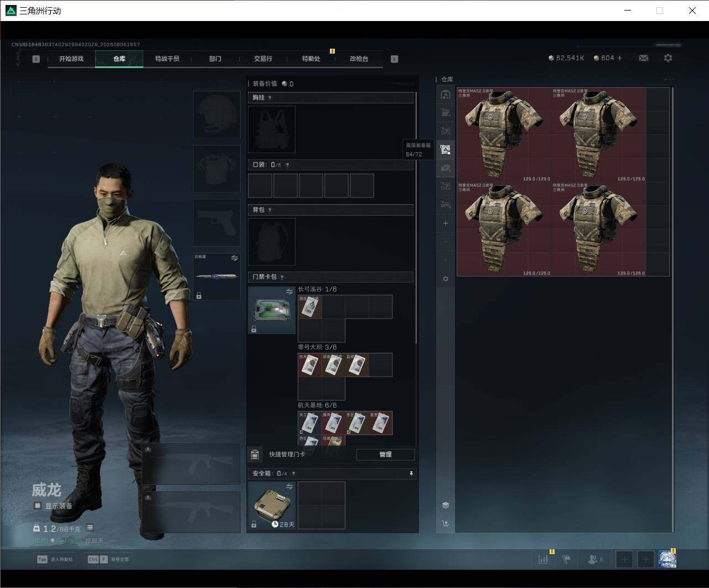Click the empty team slot plus next to avatar
Image resolution: width=709 pixels, height=588 pixels.
646,559
